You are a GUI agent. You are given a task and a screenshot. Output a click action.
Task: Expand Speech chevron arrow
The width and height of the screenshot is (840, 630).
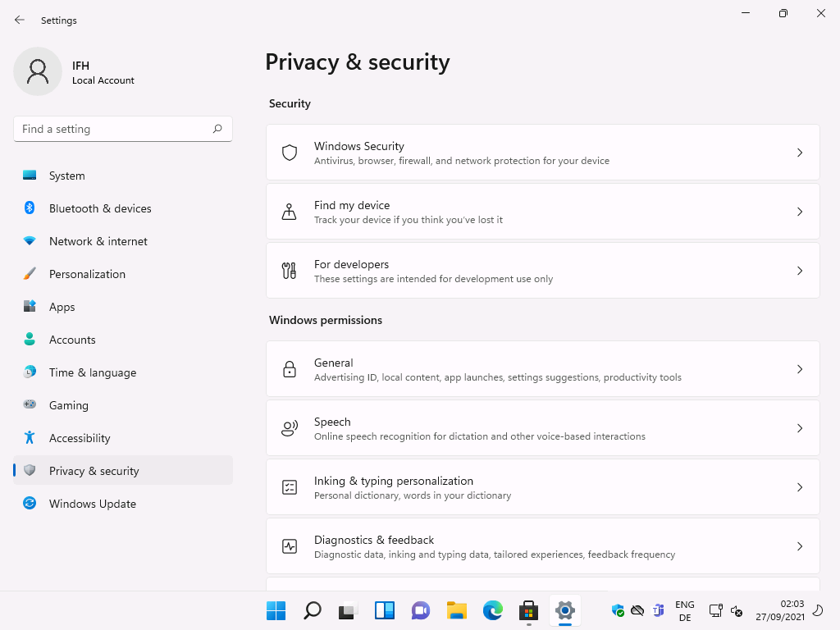coord(800,428)
